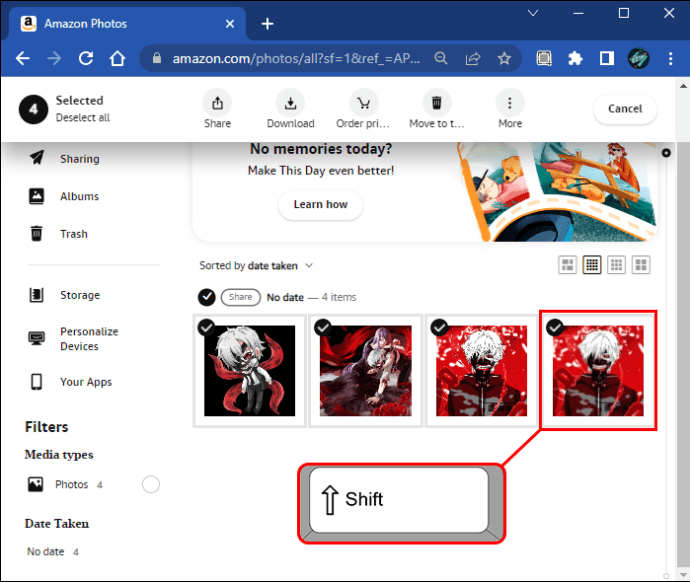Uncheck the No date group checkmark
Image resolution: width=690 pixels, height=582 pixels.
[x=206, y=297]
